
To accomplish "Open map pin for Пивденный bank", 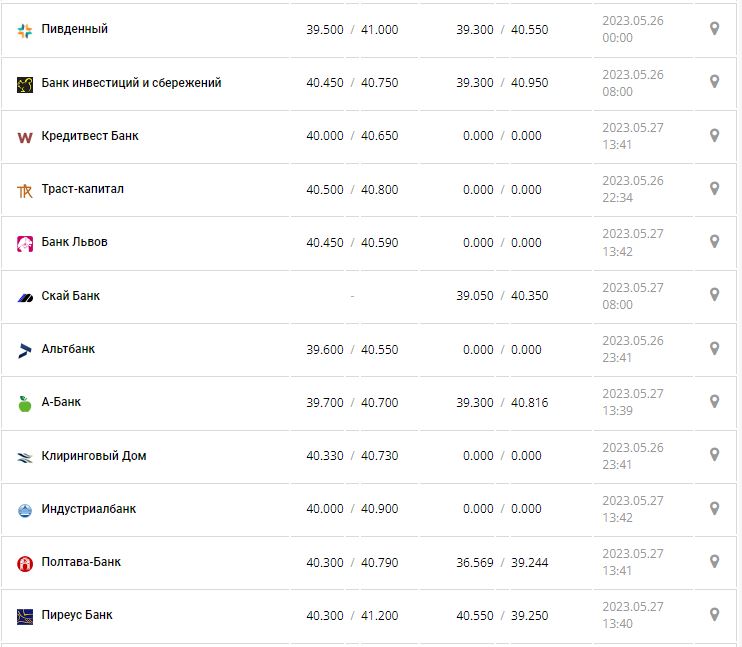I will point(714,29).
